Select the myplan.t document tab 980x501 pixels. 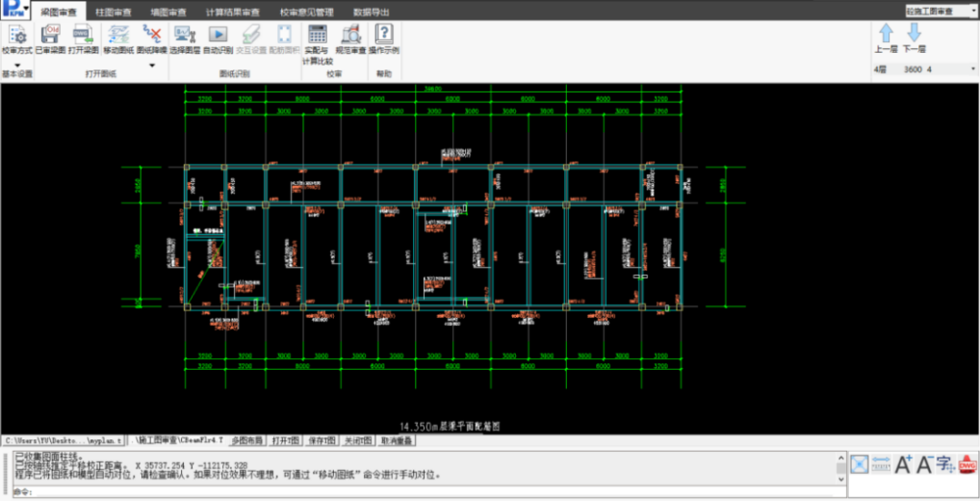(x=64, y=440)
